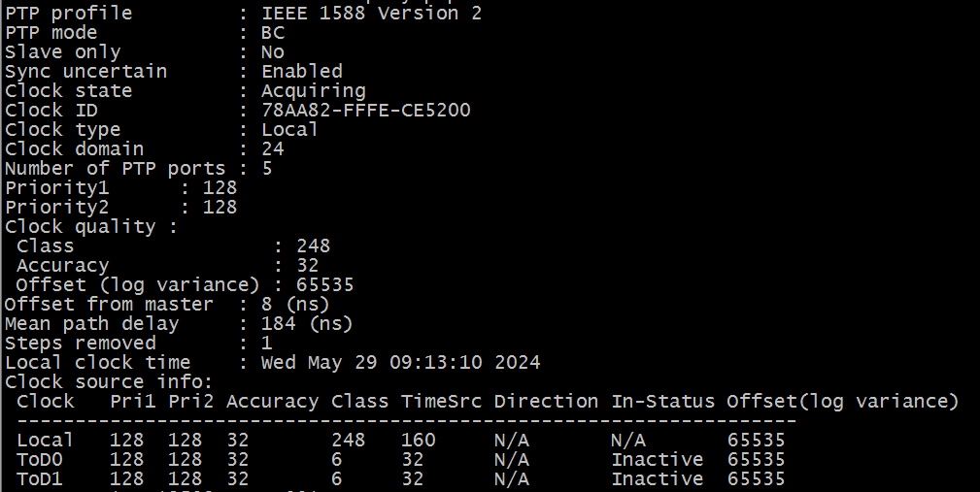980x492 pixels.
Task: Click the Mean path delay value 184
Action: (279, 323)
